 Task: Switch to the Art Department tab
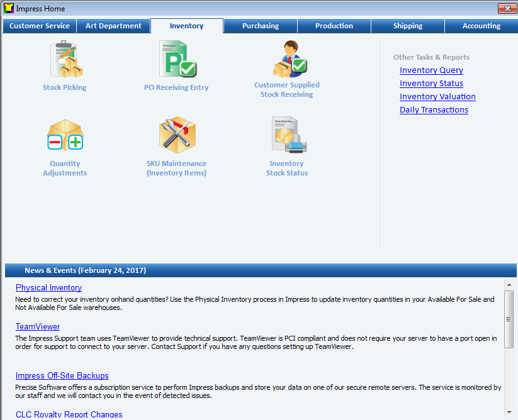click(x=113, y=26)
